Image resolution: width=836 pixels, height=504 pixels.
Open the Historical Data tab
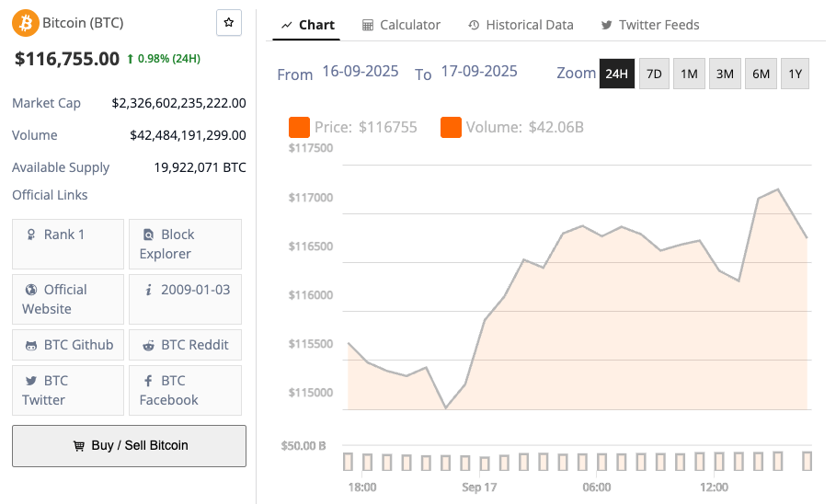pos(521,25)
